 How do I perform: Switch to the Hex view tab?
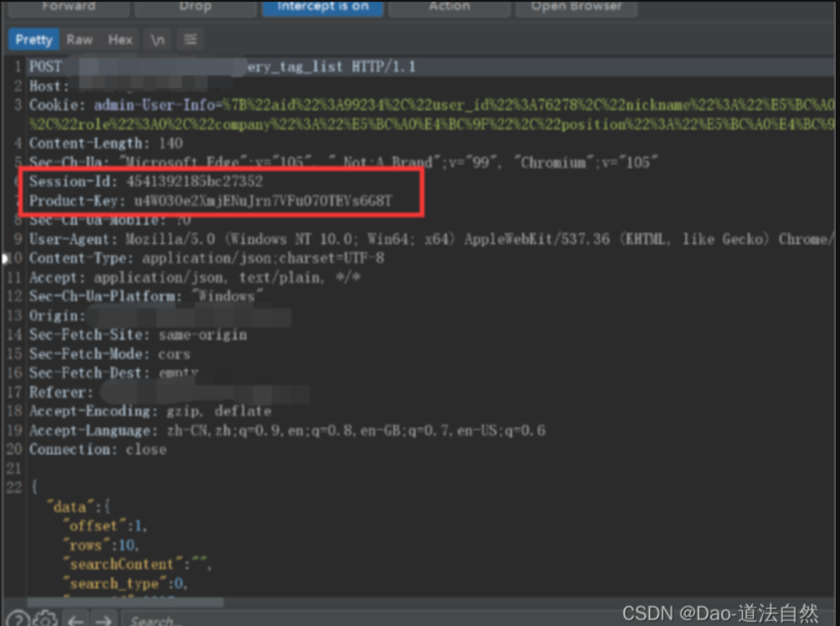pos(120,39)
